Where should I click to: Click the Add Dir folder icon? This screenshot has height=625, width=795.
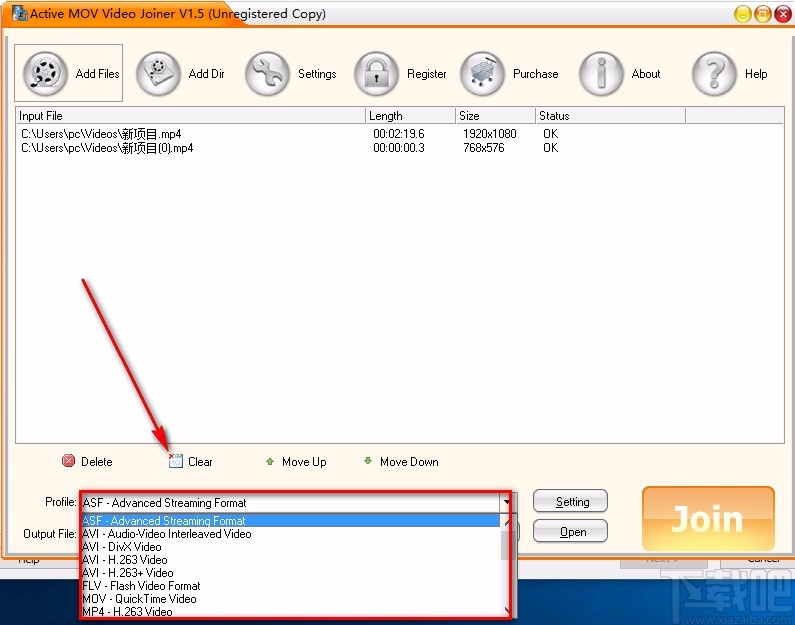[x=158, y=73]
